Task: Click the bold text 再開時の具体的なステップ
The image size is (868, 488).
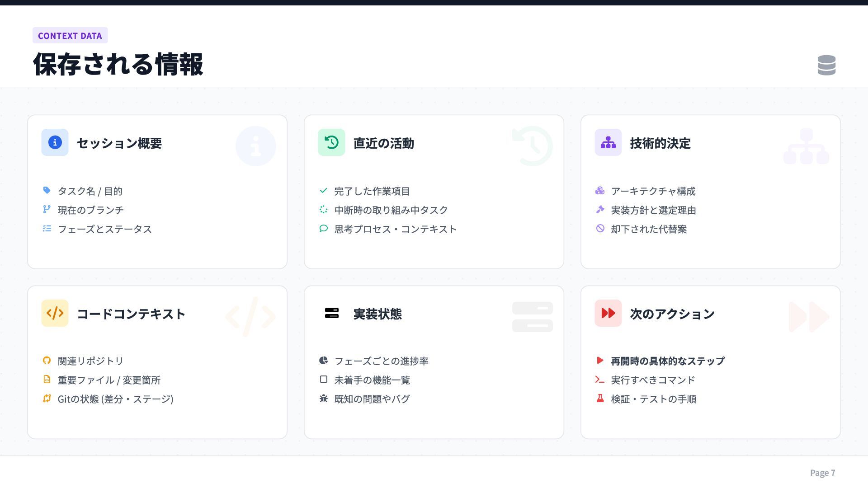Action: click(667, 361)
